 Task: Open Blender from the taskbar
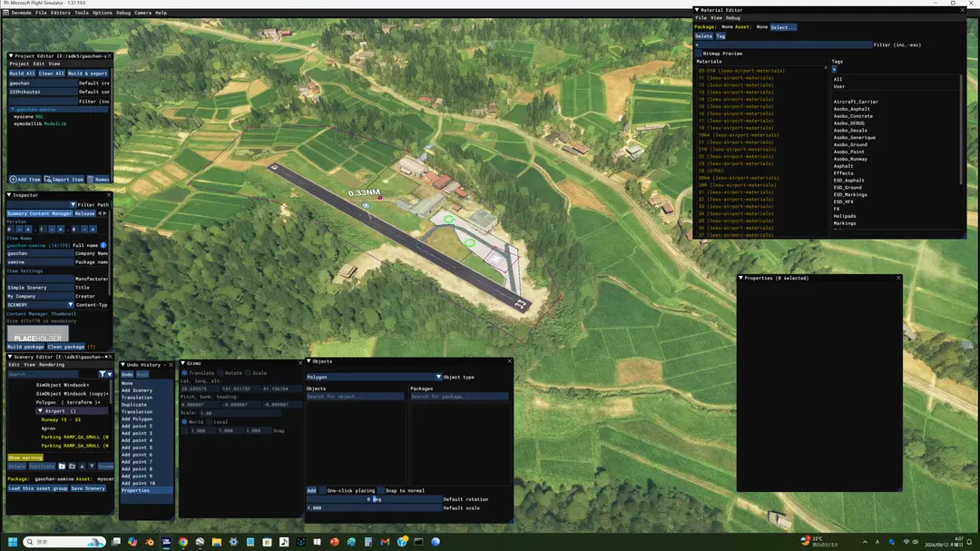150,542
